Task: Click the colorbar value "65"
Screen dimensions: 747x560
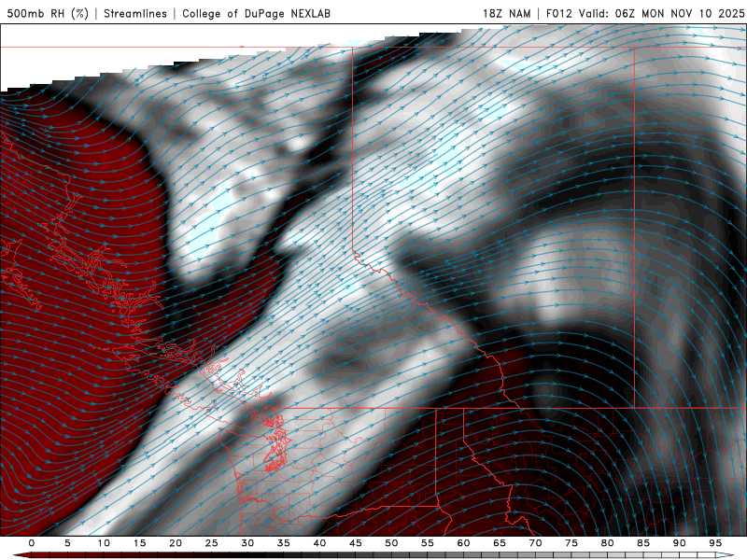Action: [x=500, y=543]
